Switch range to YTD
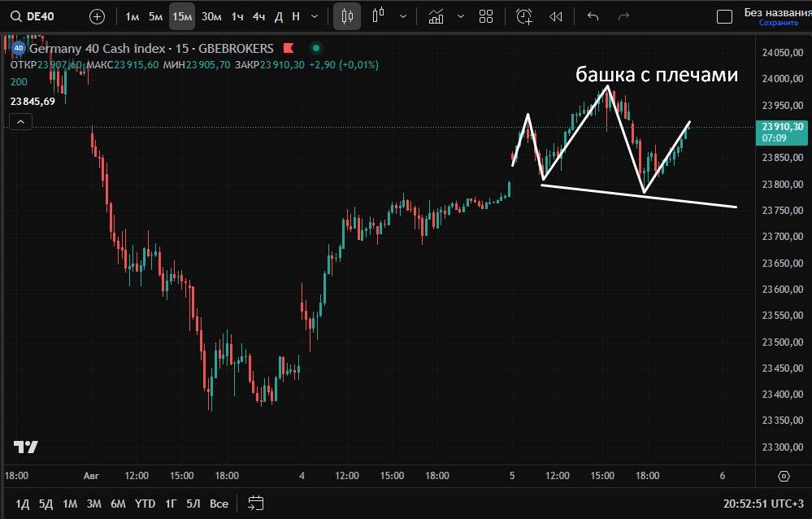Viewport: 812px width, 519px height. click(145, 504)
